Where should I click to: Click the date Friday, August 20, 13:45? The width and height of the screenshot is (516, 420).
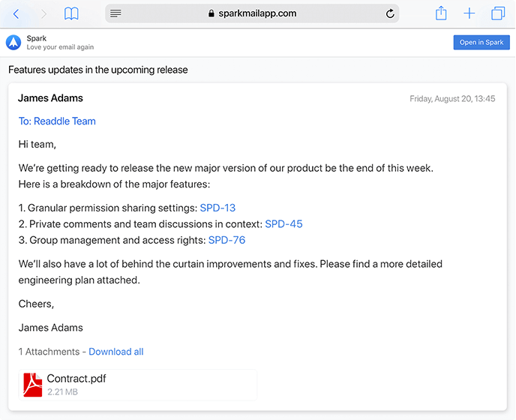(452, 99)
